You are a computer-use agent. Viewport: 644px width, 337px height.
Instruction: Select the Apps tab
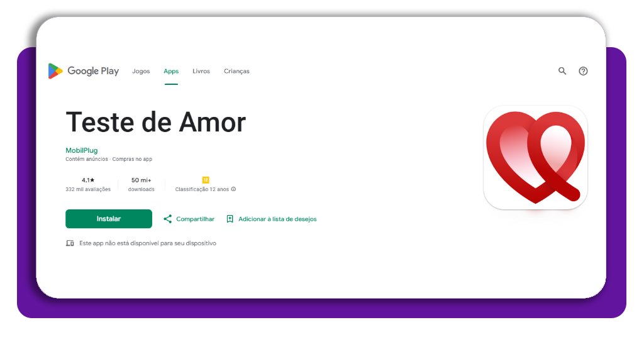pyautogui.click(x=171, y=71)
